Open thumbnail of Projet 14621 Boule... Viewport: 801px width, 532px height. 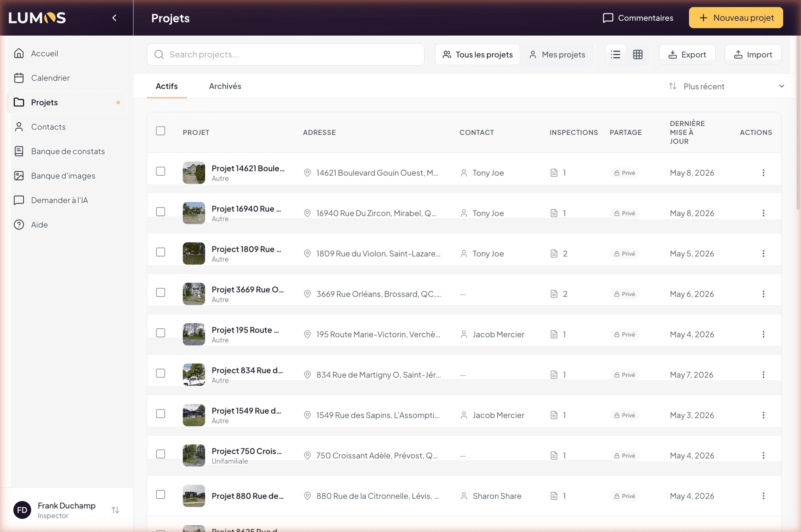click(x=194, y=173)
